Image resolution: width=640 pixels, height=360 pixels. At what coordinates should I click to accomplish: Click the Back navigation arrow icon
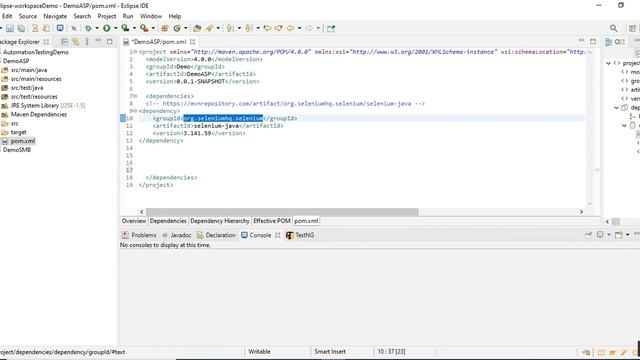290,28
